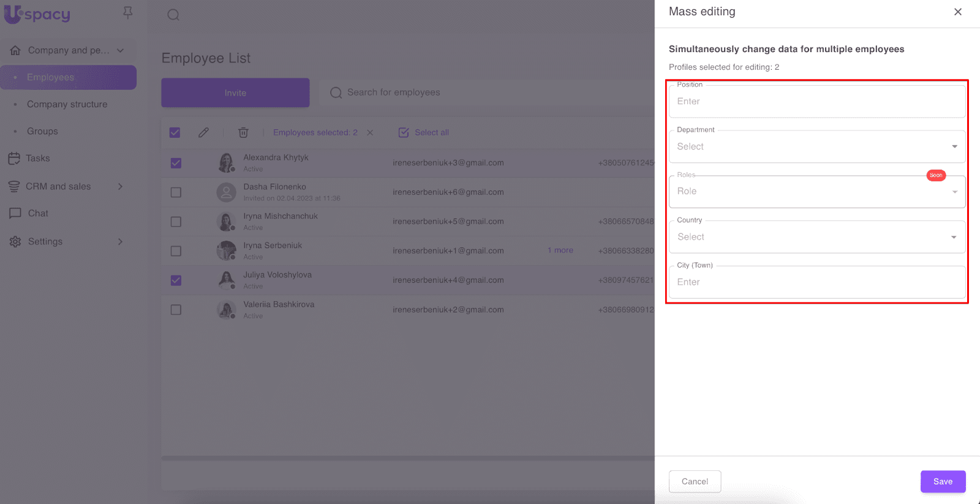Viewport: 980px width, 504px height.
Task: Open the Country select dropdown
Action: pos(817,237)
